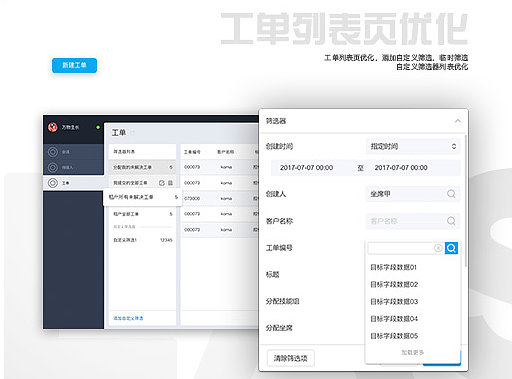Click 加载更多 to load more options
The width and height of the screenshot is (512, 379).
(413, 352)
